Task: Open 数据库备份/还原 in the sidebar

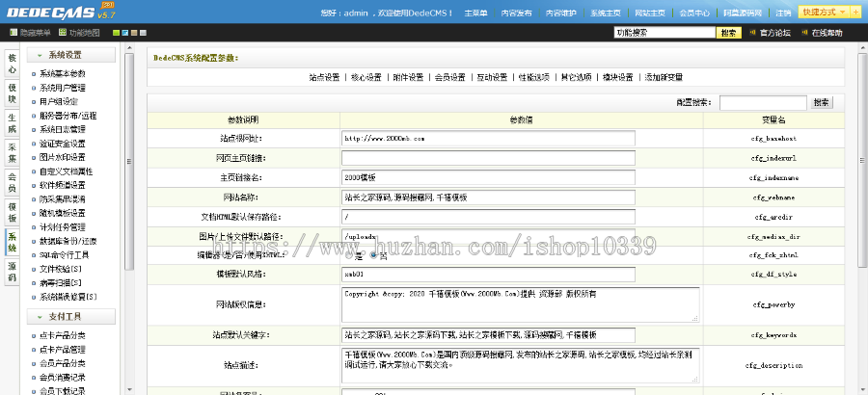Action: tap(68, 241)
